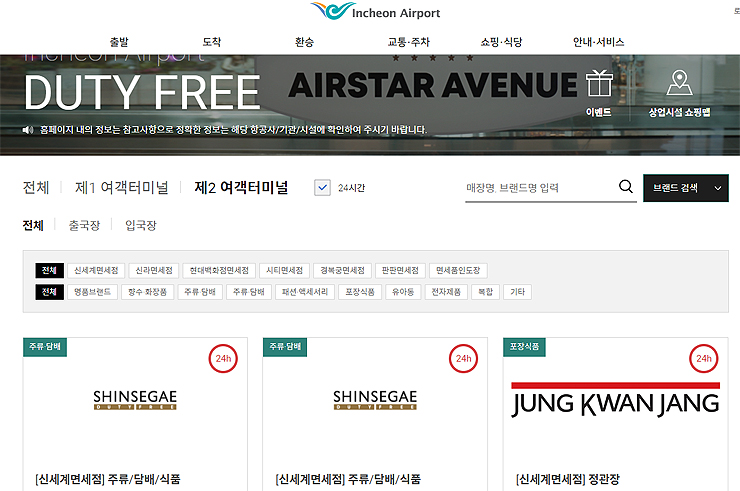Viewport: 740px width, 491px height.
Task: Filter by 판판면세점
Action: (400, 271)
